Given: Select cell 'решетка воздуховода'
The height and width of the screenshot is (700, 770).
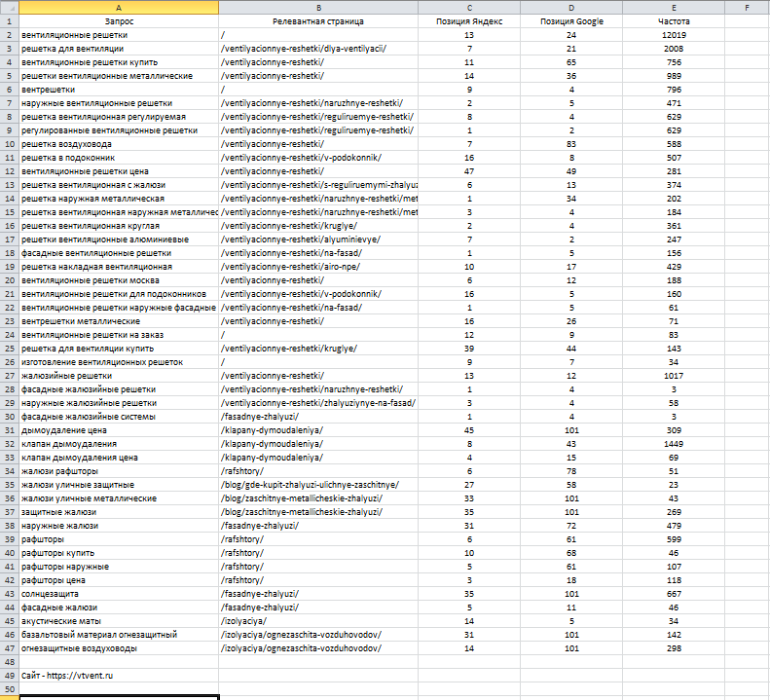Looking at the screenshot, I should point(119,144).
